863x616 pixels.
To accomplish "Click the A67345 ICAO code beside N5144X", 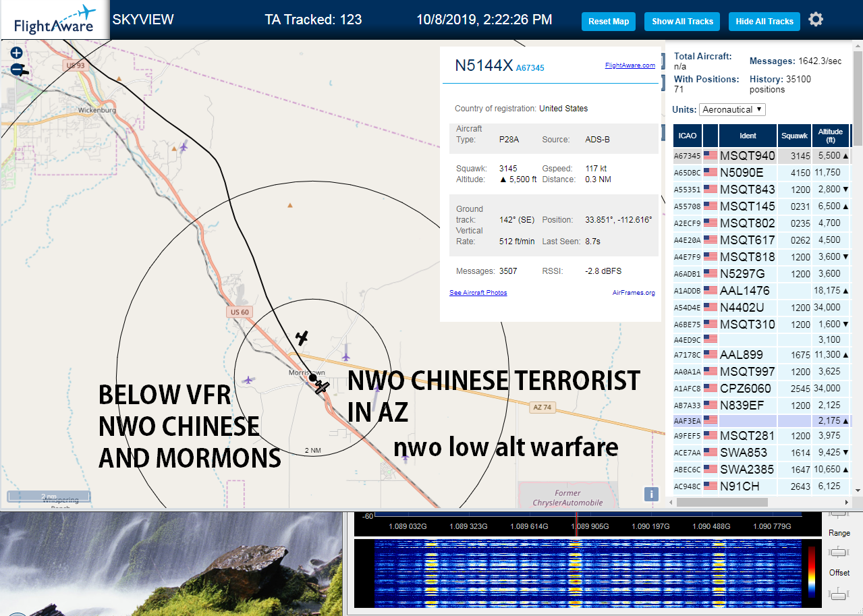I will (530, 68).
